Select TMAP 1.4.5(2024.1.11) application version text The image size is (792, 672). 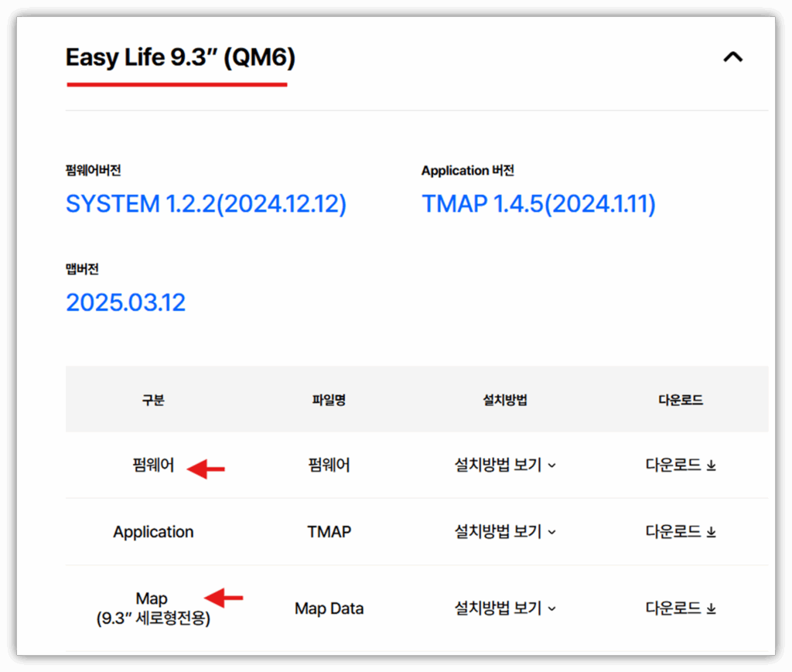tap(538, 204)
